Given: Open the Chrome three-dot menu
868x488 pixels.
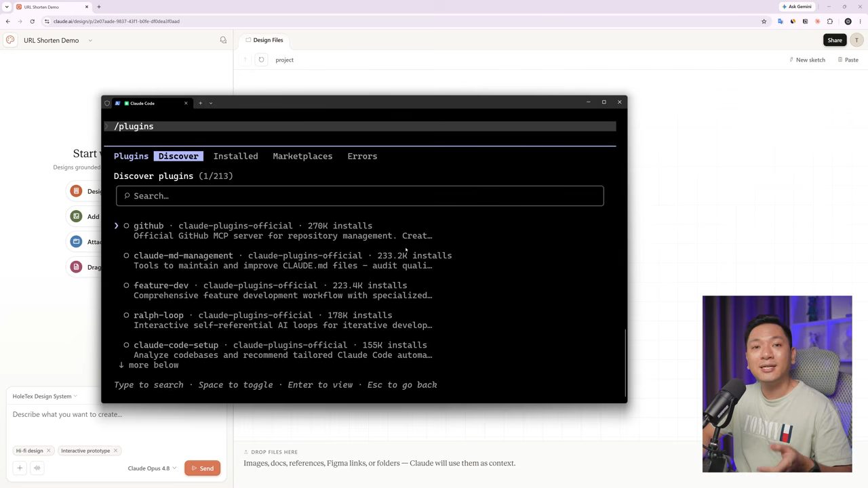Looking at the screenshot, I should [x=860, y=21].
